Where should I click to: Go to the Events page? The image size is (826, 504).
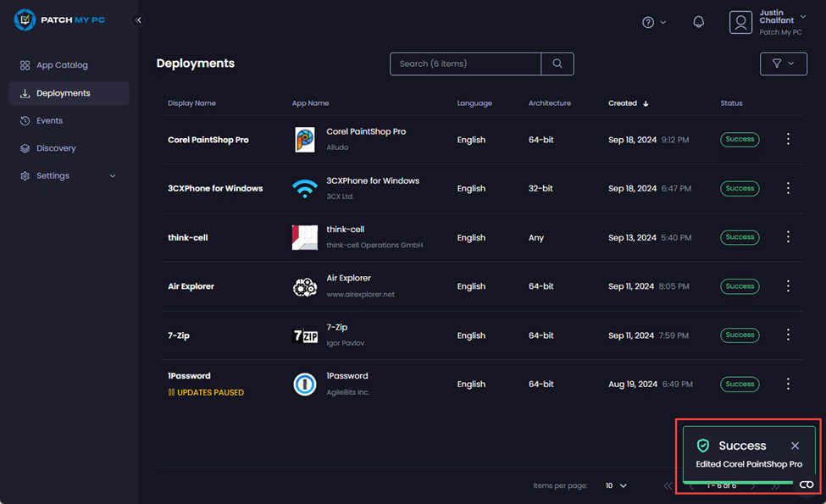pos(49,121)
